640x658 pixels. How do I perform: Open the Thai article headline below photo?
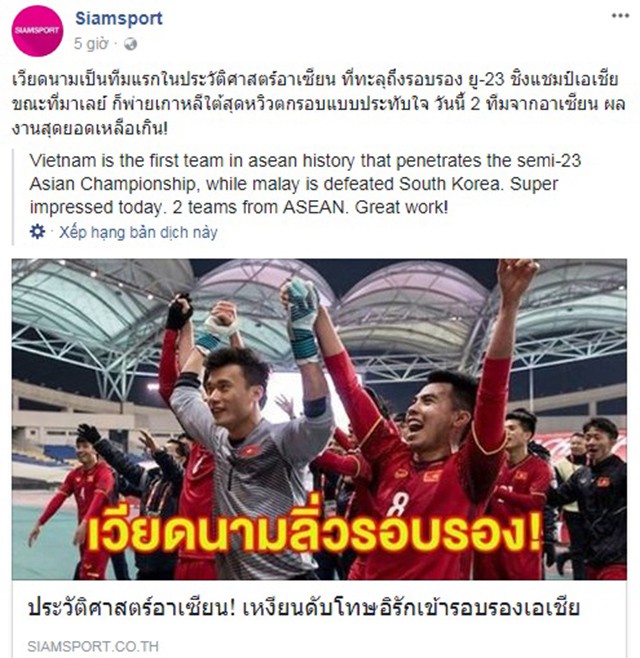pos(304,607)
